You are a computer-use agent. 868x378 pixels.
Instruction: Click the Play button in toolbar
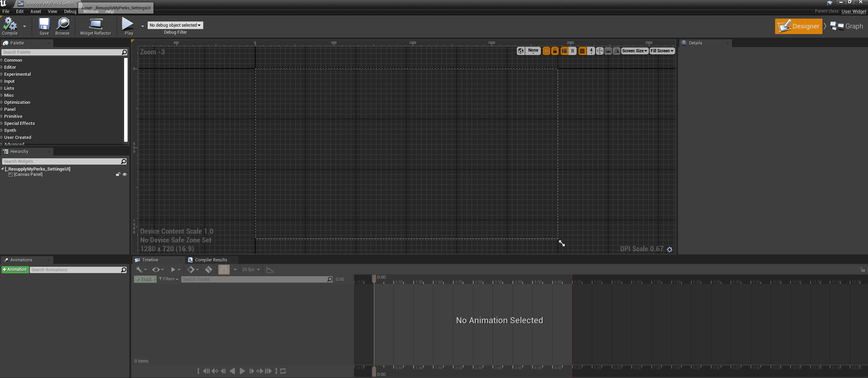(129, 26)
